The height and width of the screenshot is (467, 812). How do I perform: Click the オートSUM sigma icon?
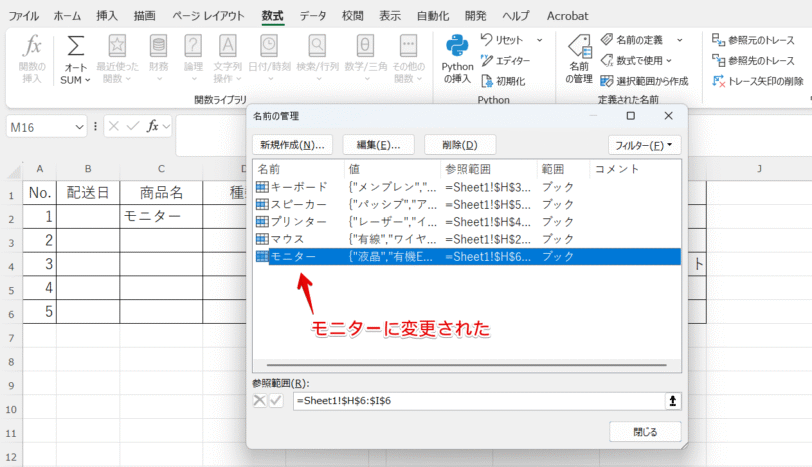[x=76, y=46]
